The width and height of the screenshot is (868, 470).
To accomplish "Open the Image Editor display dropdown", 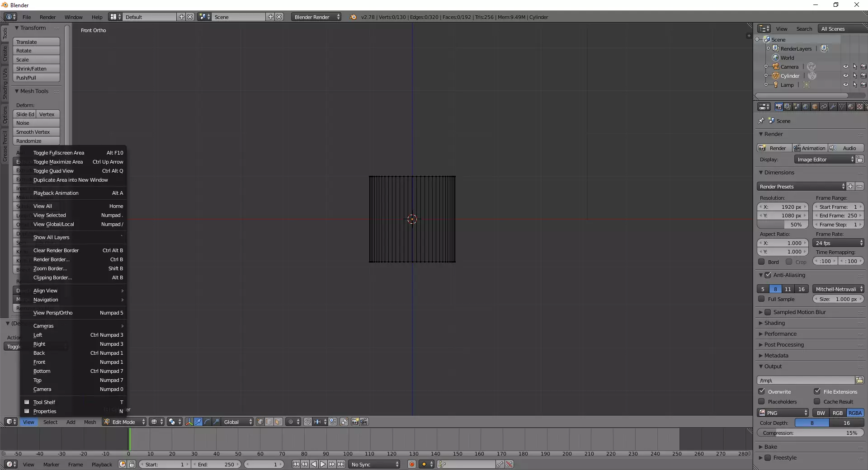I will pos(825,159).
